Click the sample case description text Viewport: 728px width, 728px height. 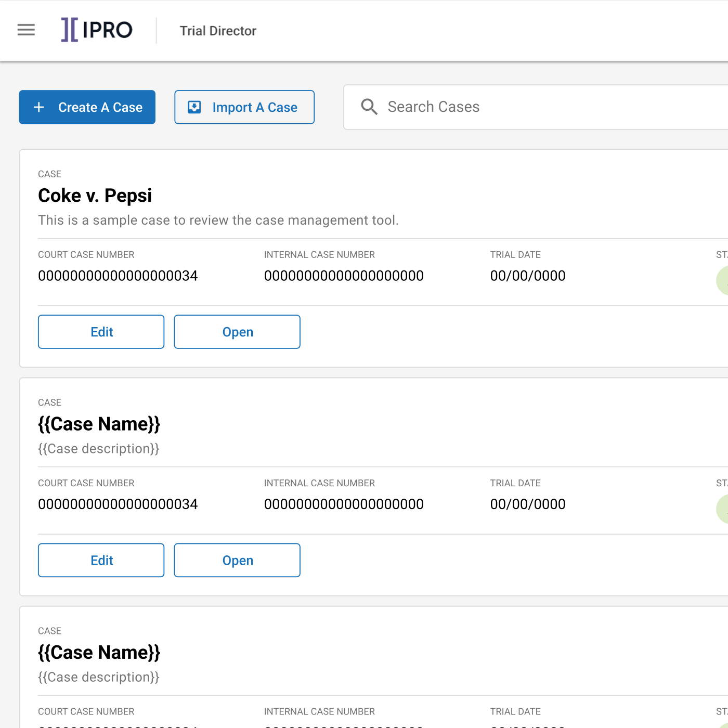coord(218,220)
